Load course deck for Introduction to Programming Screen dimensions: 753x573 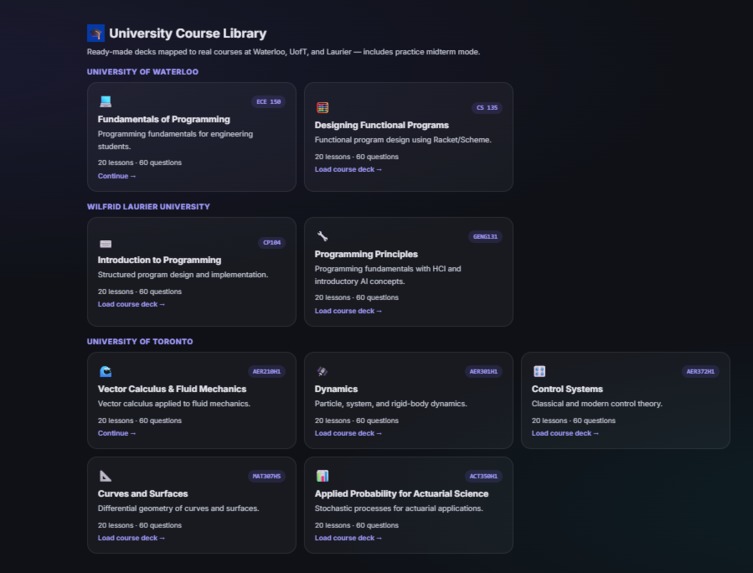(131, 304)
